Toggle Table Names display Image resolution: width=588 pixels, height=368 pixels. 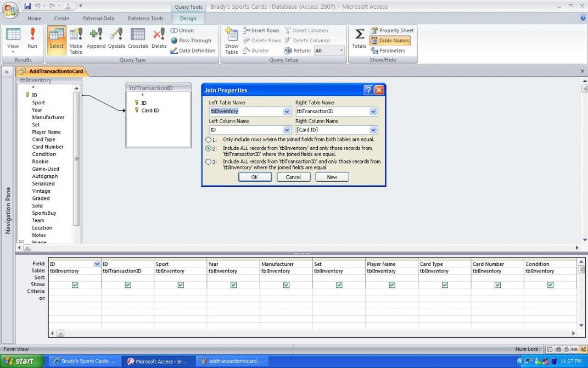[390, 41]
